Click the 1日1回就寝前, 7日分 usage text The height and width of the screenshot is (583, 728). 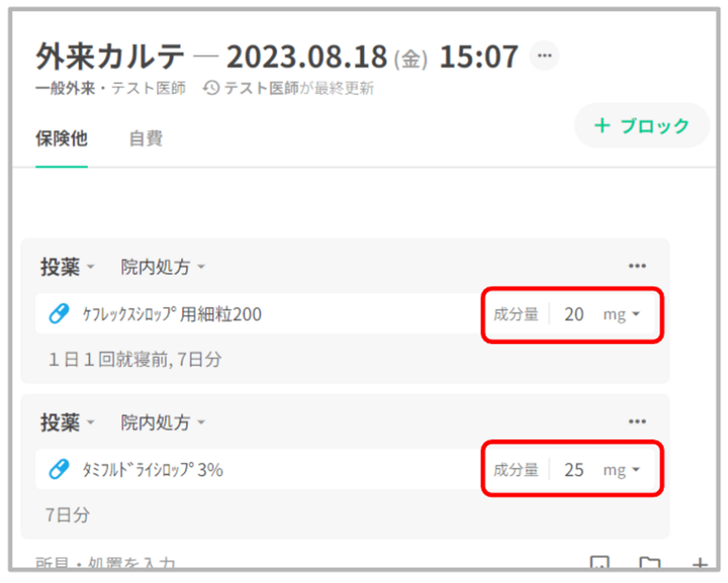(x=135, y=360)
